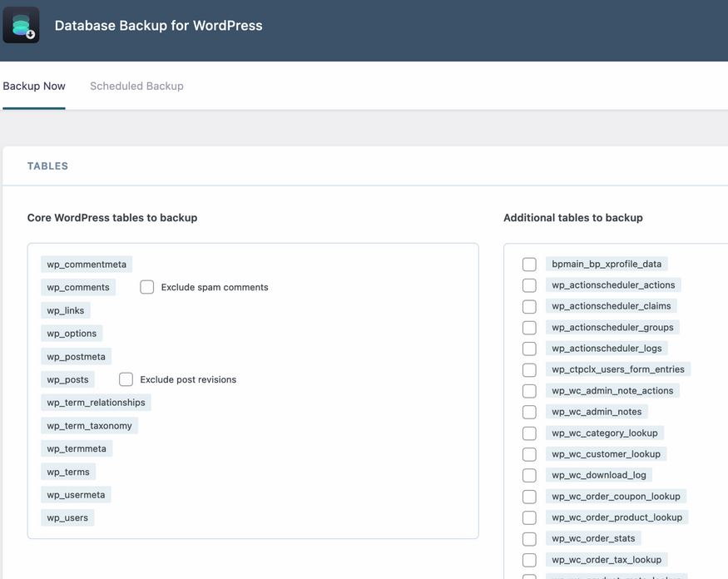Click the wp_wc_order_product_lookup label text
728x579 pixels.
[617, 517]
